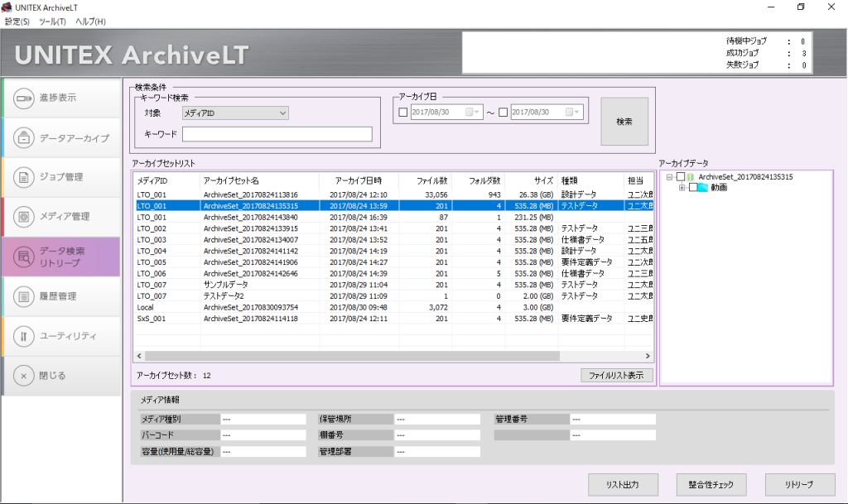Select row ArchiveSet_20170824134007
This screenshot has width=848, height=504.
pyautogui.click(x=393, y=240)
